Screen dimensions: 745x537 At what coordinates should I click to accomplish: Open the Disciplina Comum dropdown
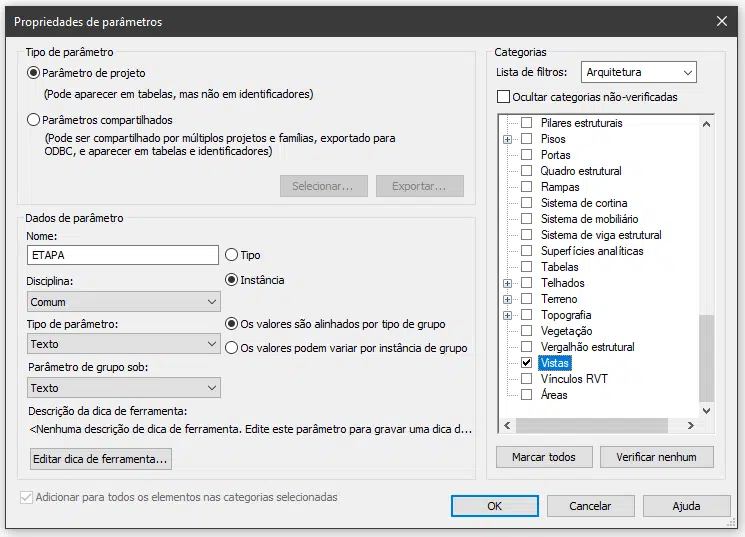[x=124, y=302]
